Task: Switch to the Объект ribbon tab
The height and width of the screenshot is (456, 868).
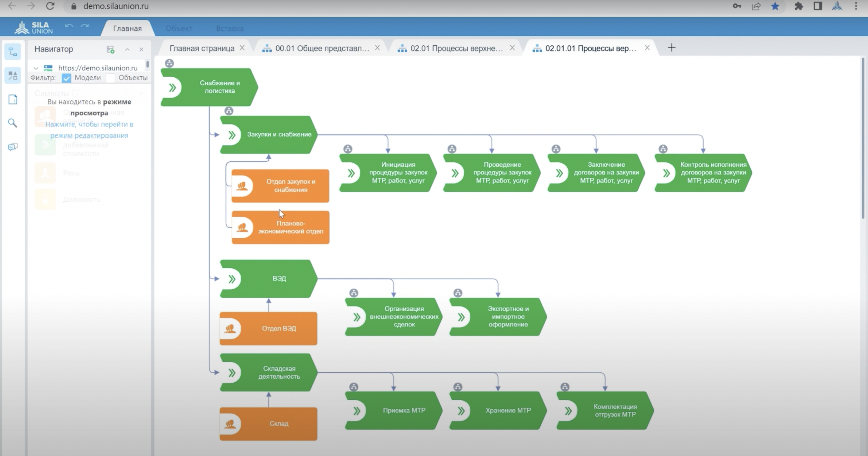Action: coord(179,29)
